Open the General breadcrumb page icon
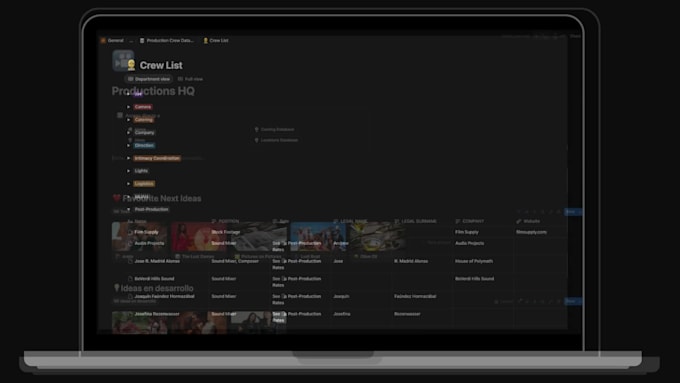Image resolution: width=680 pixels, height=383 pixels. click(103, 40)
